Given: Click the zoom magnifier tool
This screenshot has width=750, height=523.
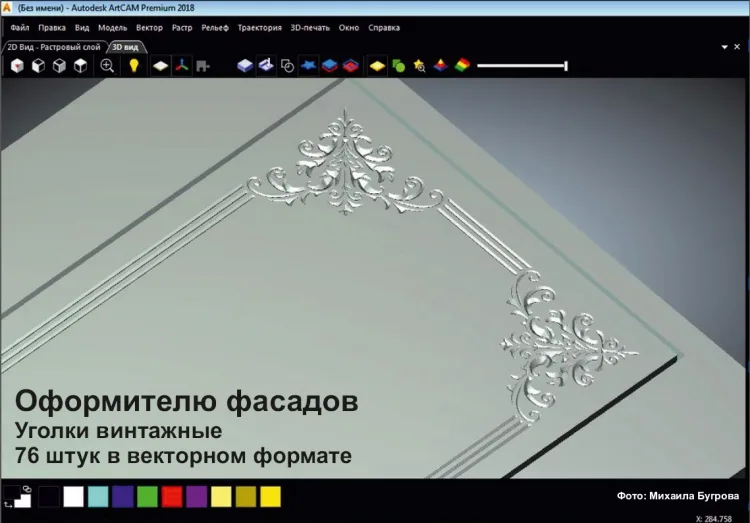Looking at the screenshot, I should [107, 66].
